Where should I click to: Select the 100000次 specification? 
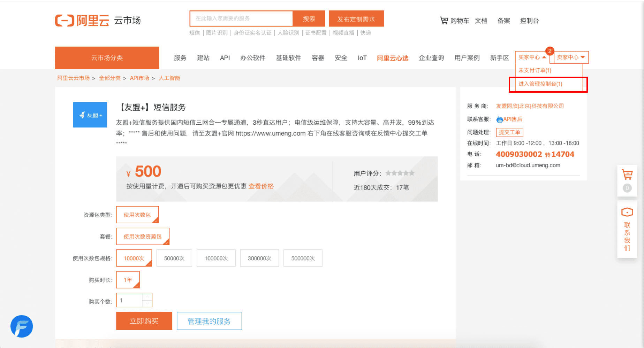[216, 258]
